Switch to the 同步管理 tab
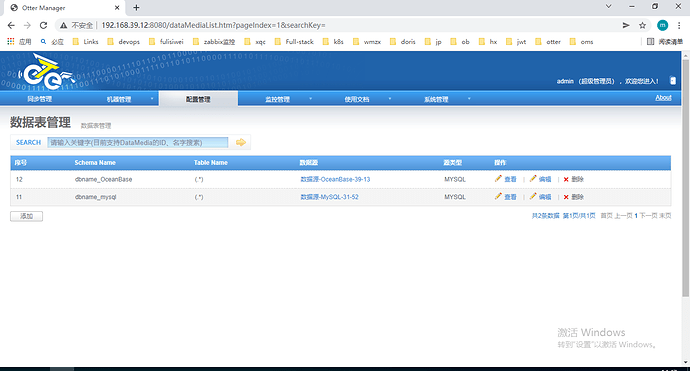This screenshot has height=371, width=690. pyautogui.click(x=40, y=99)
